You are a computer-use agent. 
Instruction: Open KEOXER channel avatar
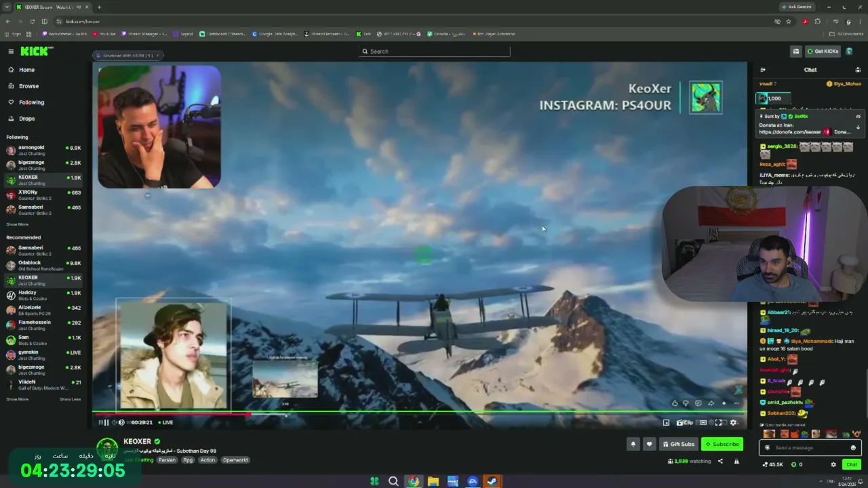click(x=107, y=449)
